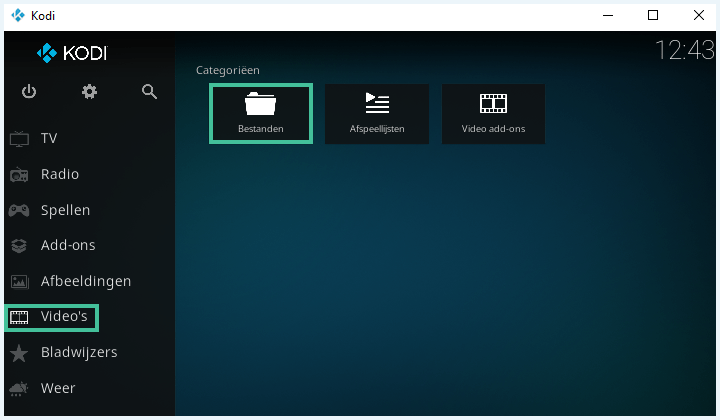Image resolution: width=720 pixels, height=420 pixels.
Task: Click the Afbeeldingen picture icon
Action: pos(19,281)
